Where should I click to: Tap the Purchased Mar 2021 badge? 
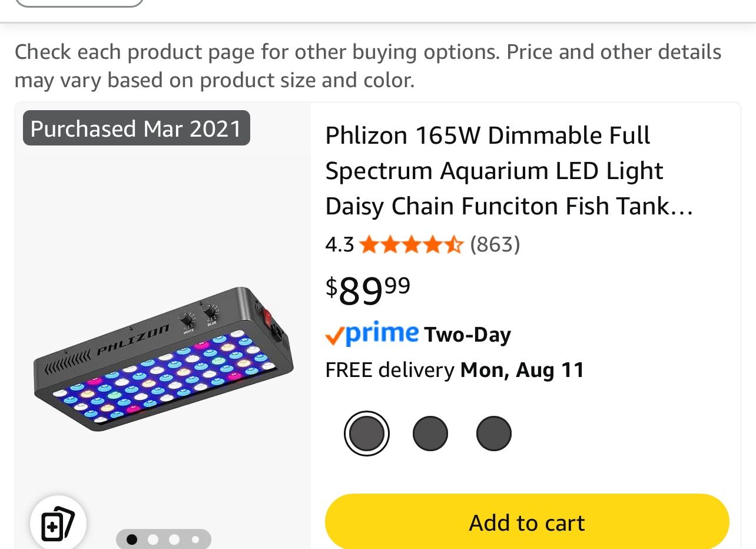pos(136,128)
